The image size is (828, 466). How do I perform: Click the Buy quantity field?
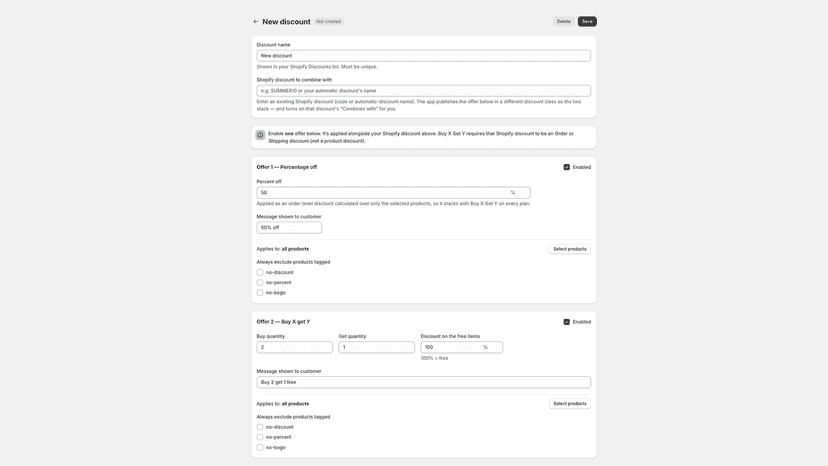pyautogui.click(x=295, y=347)
